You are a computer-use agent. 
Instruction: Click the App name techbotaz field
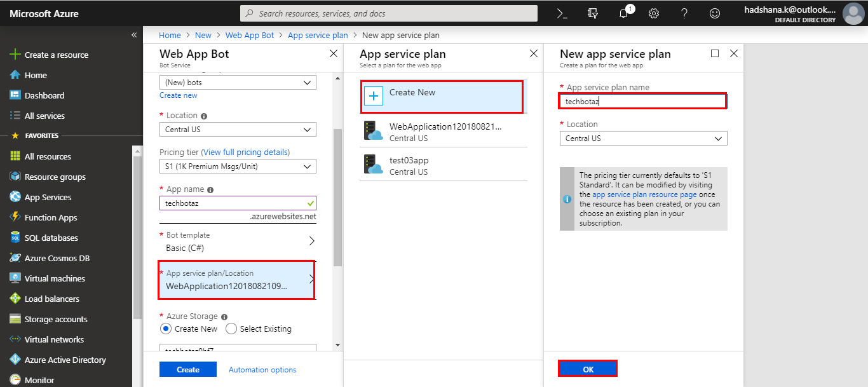pyautogui.click(x=238, y=203)
